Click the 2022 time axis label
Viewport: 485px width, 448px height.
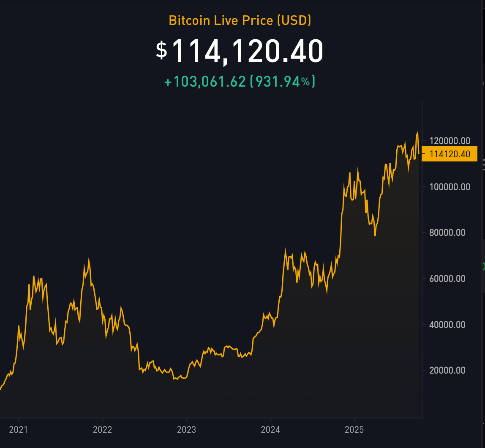[102, 430]
